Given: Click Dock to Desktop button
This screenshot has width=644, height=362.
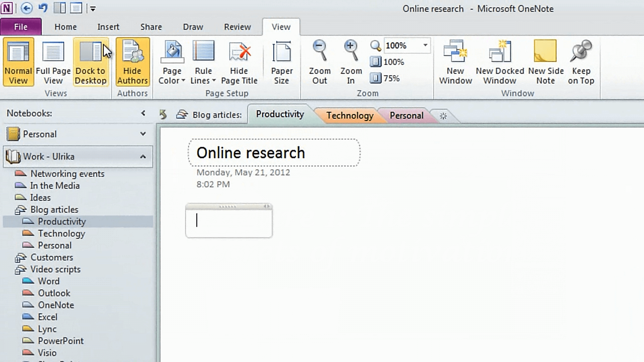Looking at the screenshot, I should [x=91, y=62].
